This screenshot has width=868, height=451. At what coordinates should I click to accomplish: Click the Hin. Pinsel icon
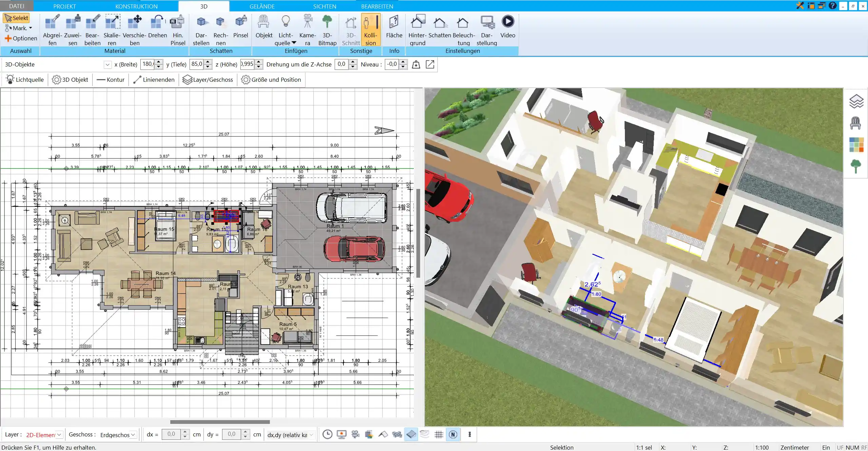[x=178, y=30]
